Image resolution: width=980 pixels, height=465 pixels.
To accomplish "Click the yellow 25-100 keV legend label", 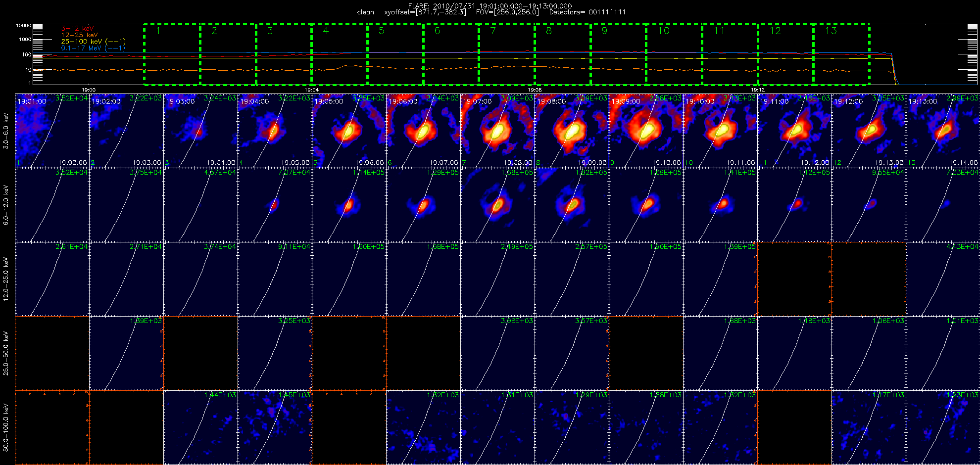I will point(93,42).
